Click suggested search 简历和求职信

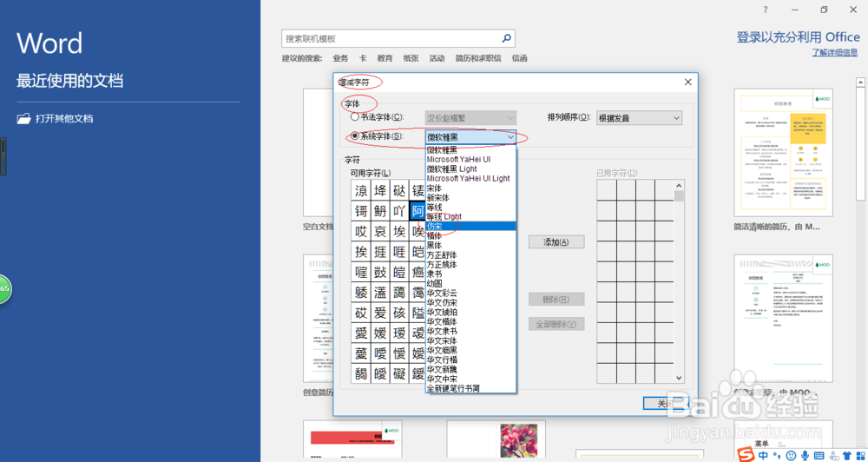478,58
